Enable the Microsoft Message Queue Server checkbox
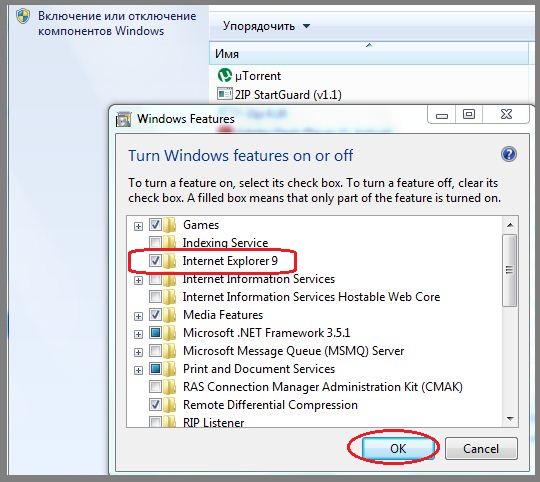Viewport: 540px width, 482px height. tap(155, 351)
